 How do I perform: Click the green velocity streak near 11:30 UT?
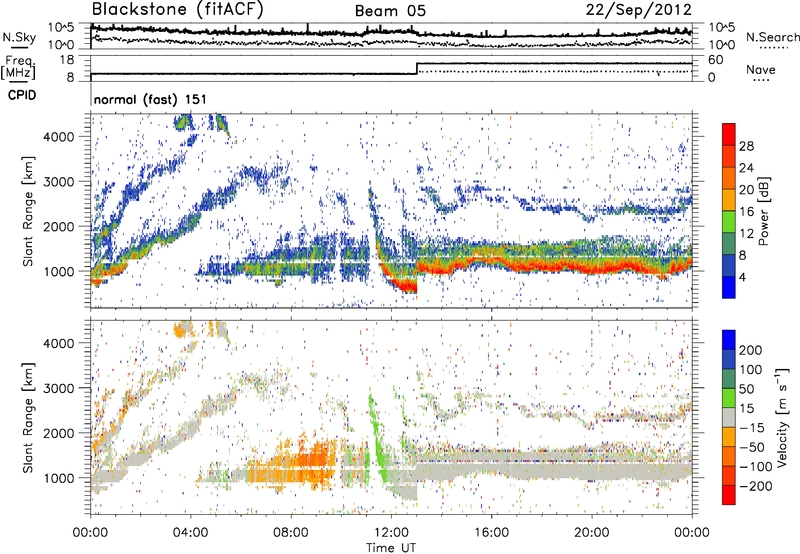378,439
